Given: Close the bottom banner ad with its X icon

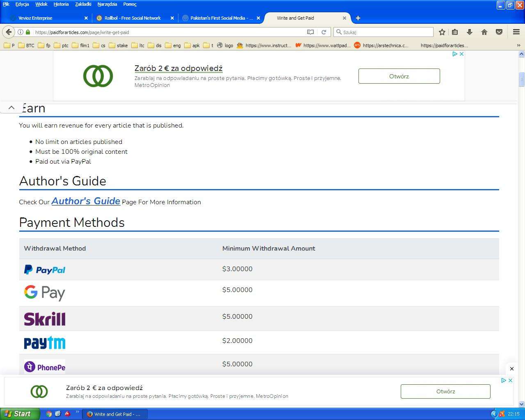Looking at the screenshot, I should [511, 380].
